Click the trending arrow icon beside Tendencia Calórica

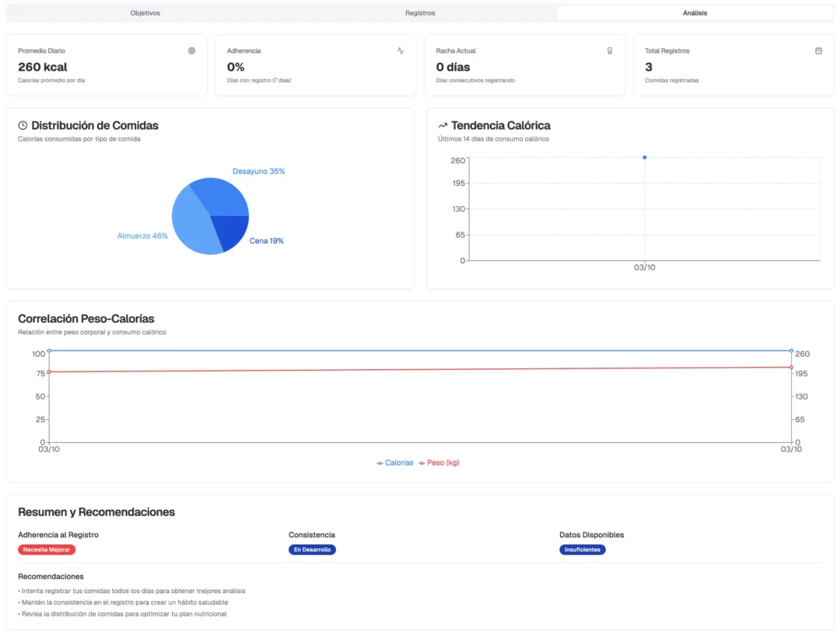click(443, 125)
